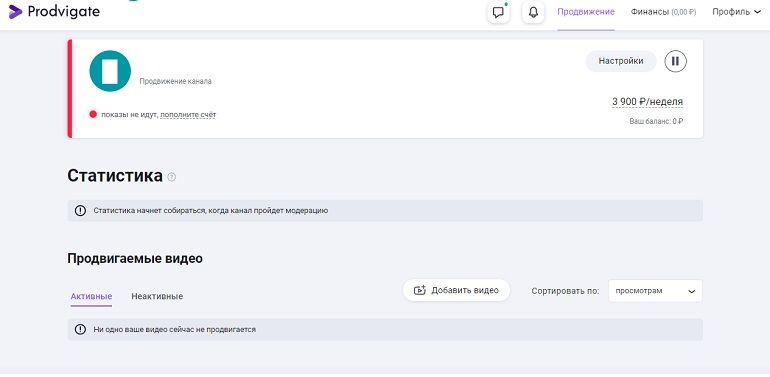Open the chat messages icon
The height and width of the screenshot is (377, 770).
(x=498, y=12)
